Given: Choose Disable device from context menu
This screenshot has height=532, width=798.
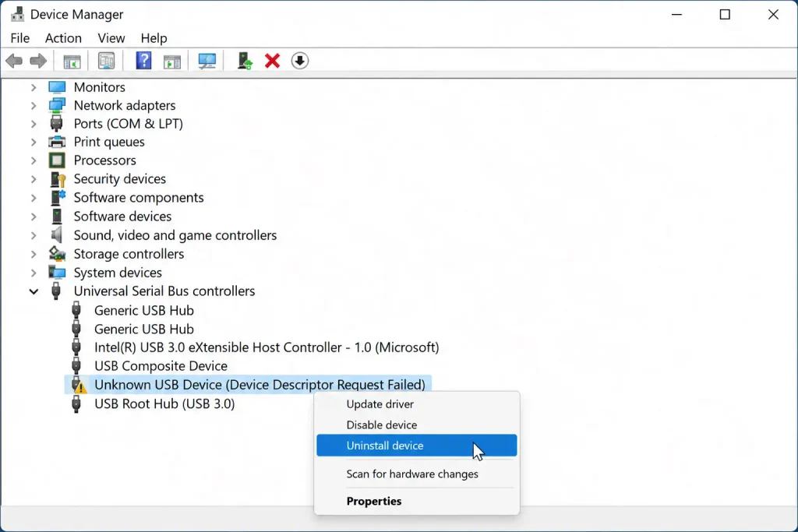Looking at the screenshot, I should (x=417, y=425).
